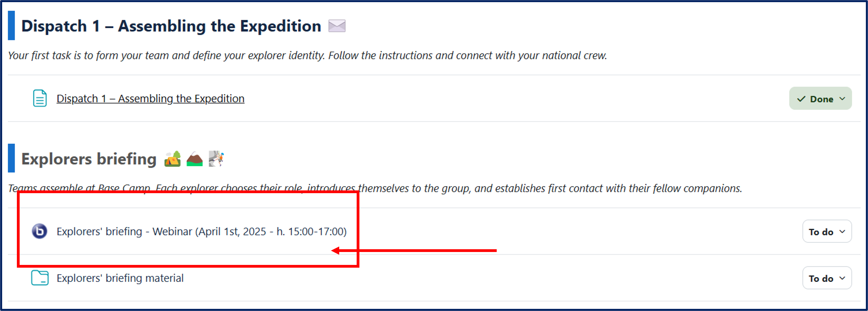The image size is (868, 311).
Task: Open the Explorers' briefing Webinar activity
Action: (202, 232)
